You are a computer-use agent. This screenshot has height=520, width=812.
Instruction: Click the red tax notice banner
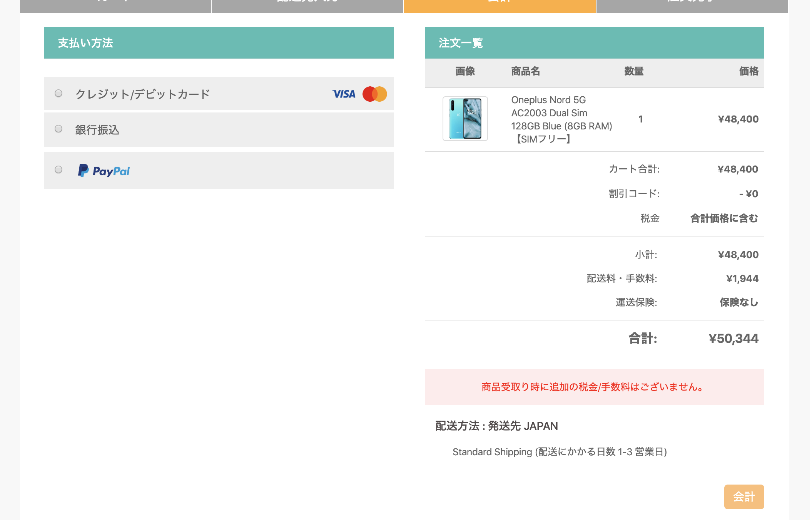click(x=594, y=387)
